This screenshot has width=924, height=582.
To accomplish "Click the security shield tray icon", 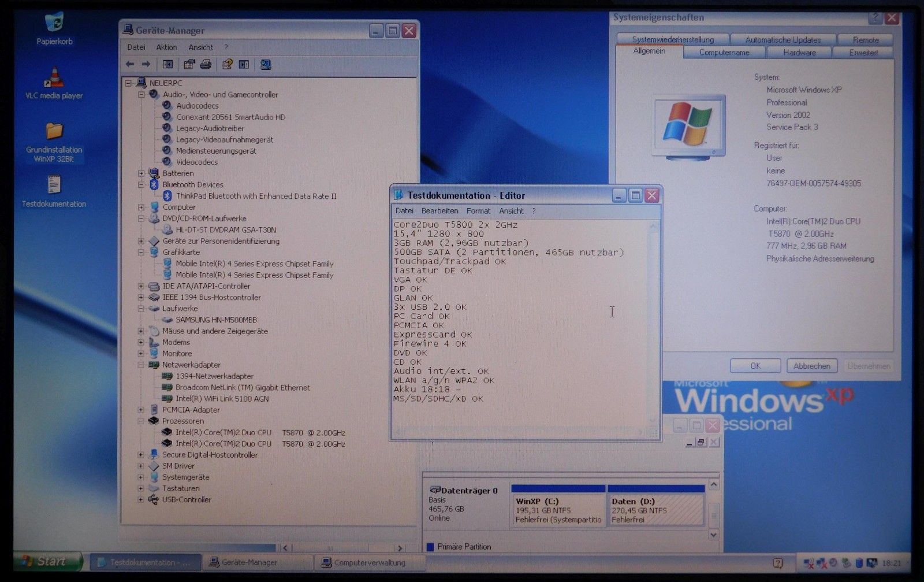I will [859, 562].
